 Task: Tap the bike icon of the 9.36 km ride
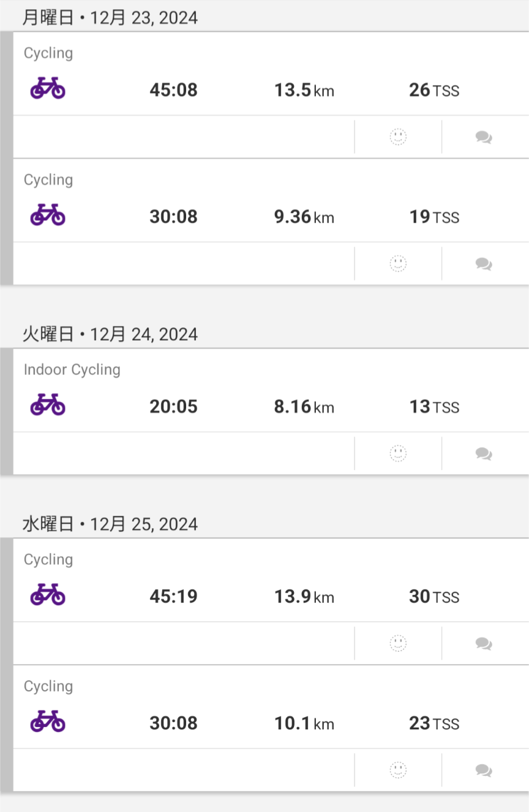pos(48,215)
